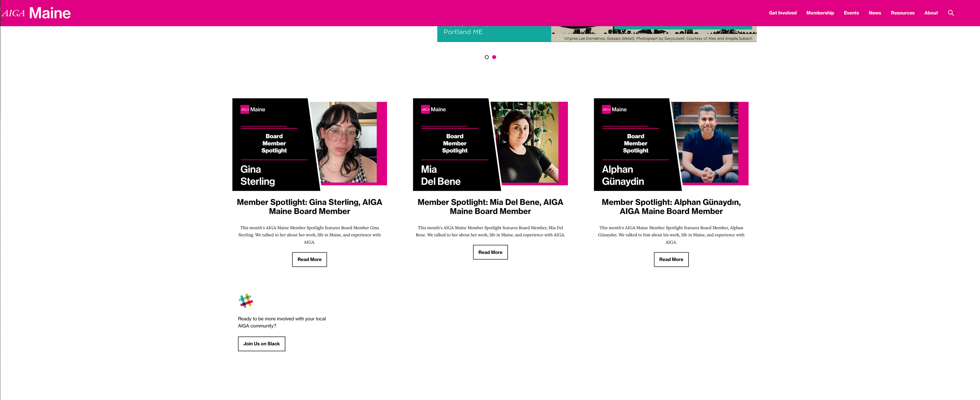Click the Alphan Günaydın description paragraph
Image resolution: width=980 pixels, height=400 pixels.
pos(671,235)
